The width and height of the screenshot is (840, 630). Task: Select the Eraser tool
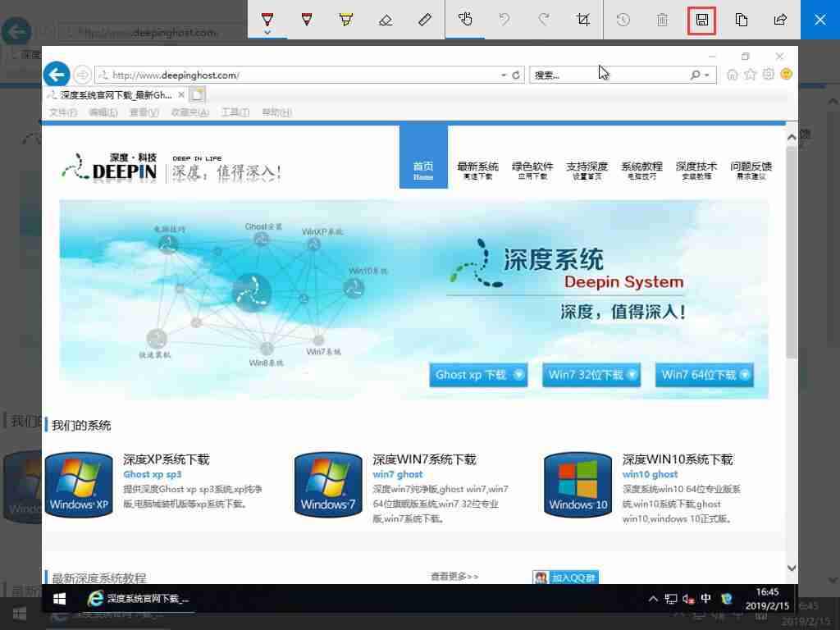(x=385, y=20)
